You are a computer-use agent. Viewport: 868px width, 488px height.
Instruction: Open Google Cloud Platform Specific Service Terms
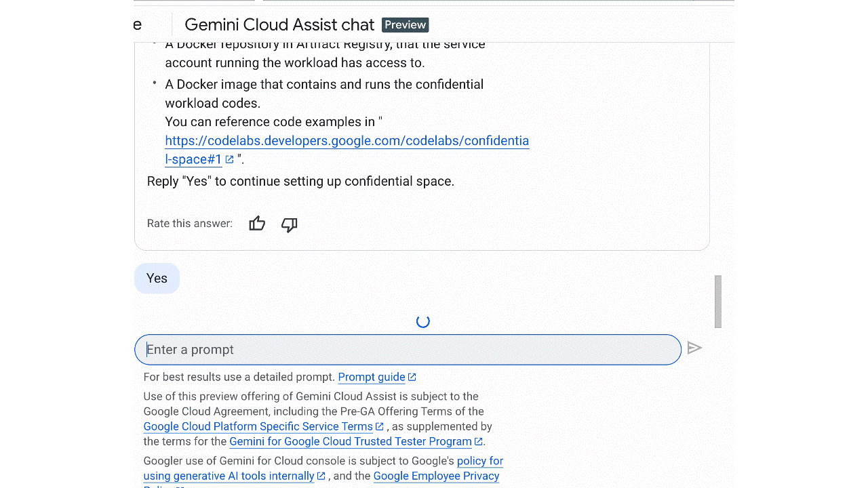coord(258,426)
